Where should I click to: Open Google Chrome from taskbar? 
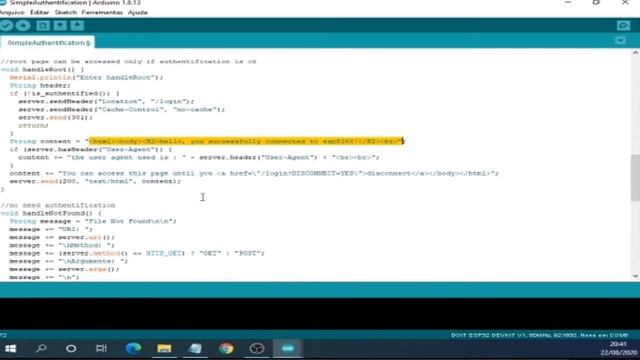coord(226,349)
